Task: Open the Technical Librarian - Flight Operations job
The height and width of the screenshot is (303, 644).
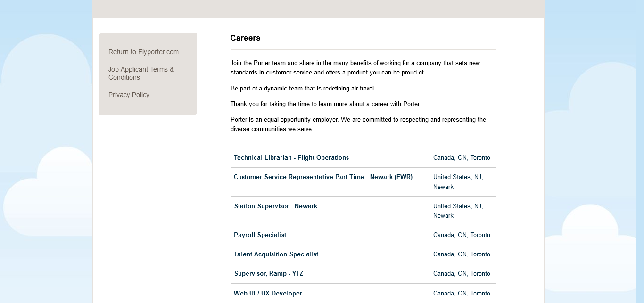Action: (x=291, y=158)
